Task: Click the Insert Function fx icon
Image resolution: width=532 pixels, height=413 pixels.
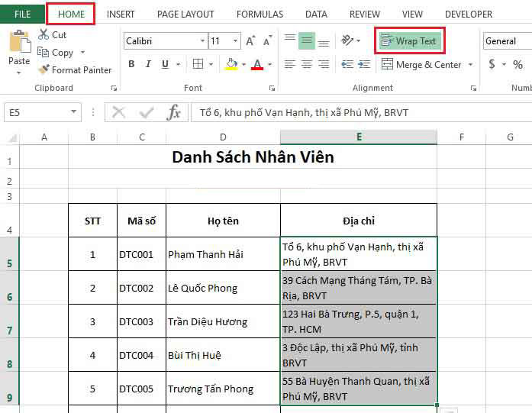Action: (x=174, y=113)
